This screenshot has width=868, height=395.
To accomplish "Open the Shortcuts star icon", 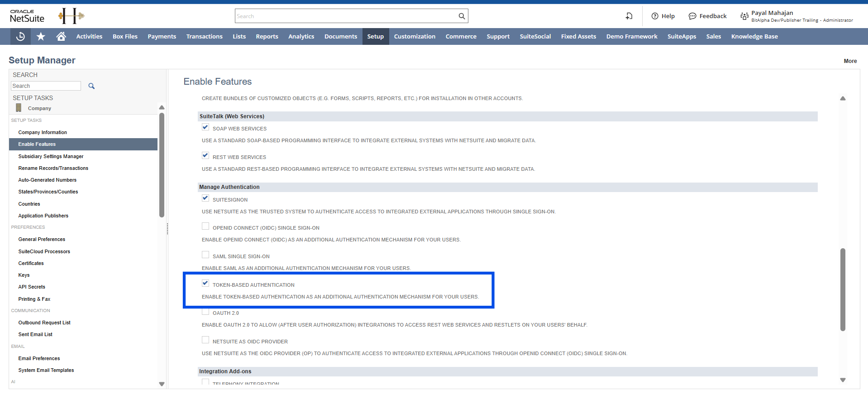I will pyautogui.click(x=41, y=37).
